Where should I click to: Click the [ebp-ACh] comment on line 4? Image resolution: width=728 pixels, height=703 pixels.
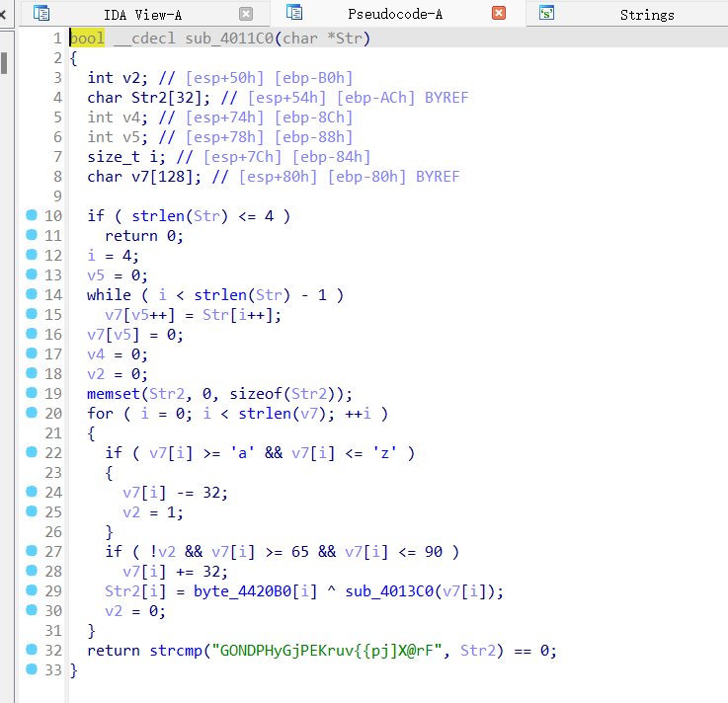[375, 98]
